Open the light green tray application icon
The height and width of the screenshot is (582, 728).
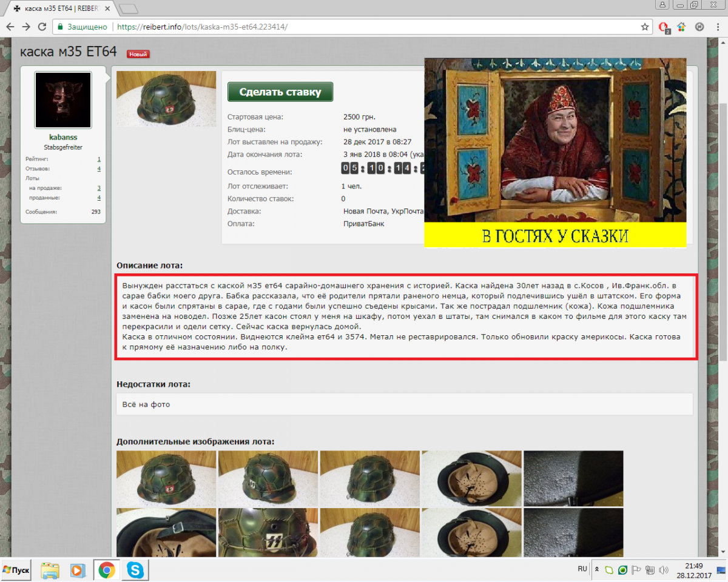(x=610, y=570)
